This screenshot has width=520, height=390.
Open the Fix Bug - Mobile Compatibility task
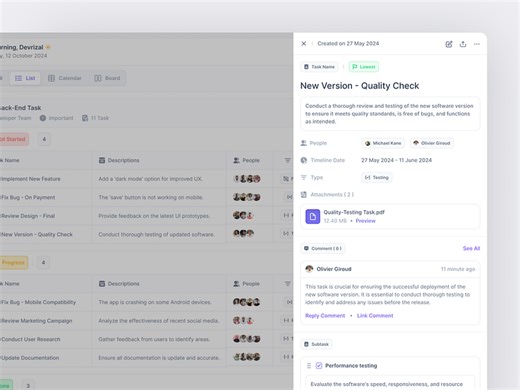click(x=38, y=302)
